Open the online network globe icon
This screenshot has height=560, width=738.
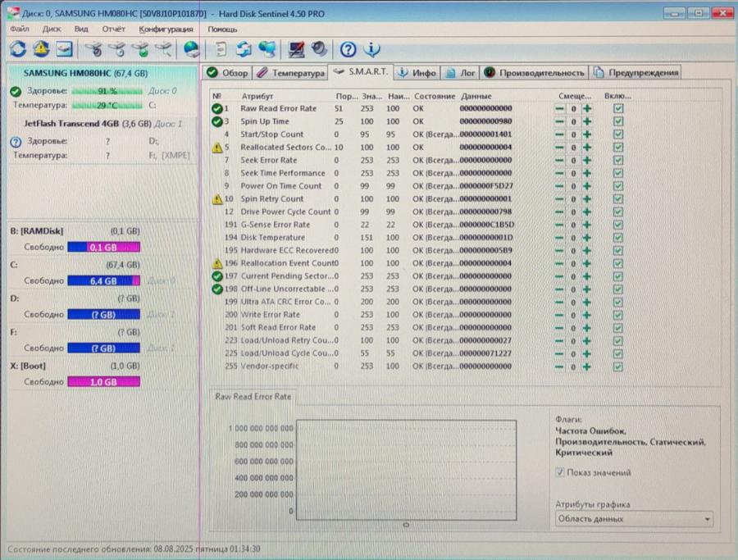coord(264,49)
